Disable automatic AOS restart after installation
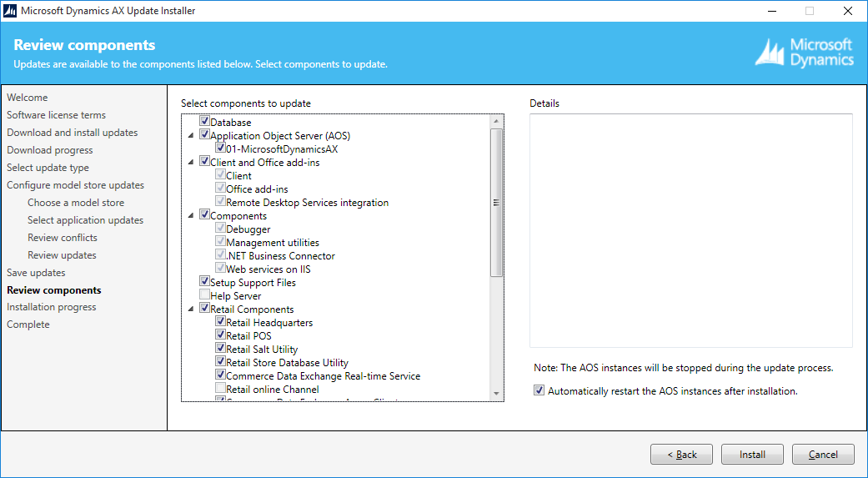 tap(539, 390)
